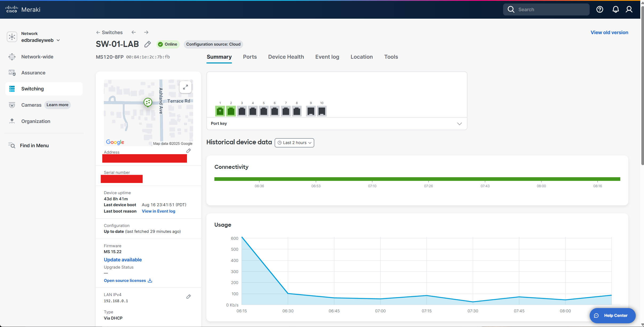Select switch port 1 uplink
644x327 pixels.
[220, 111]
